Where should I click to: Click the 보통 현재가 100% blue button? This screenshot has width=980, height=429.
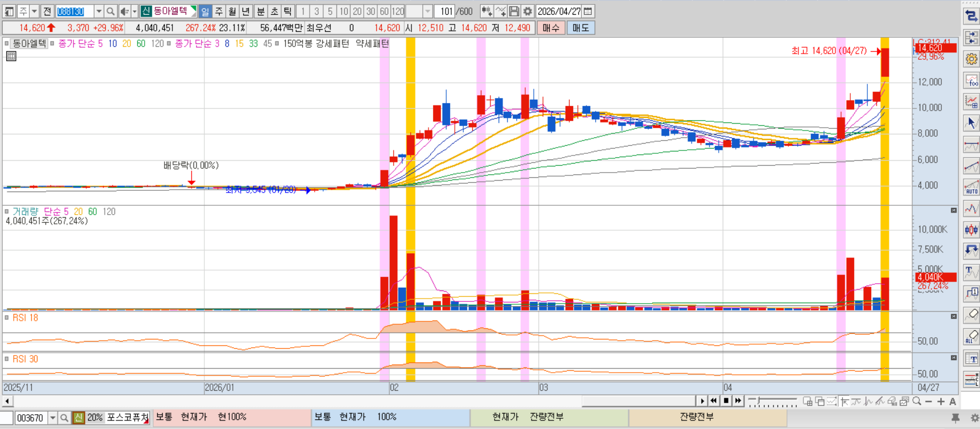[390, 418]
